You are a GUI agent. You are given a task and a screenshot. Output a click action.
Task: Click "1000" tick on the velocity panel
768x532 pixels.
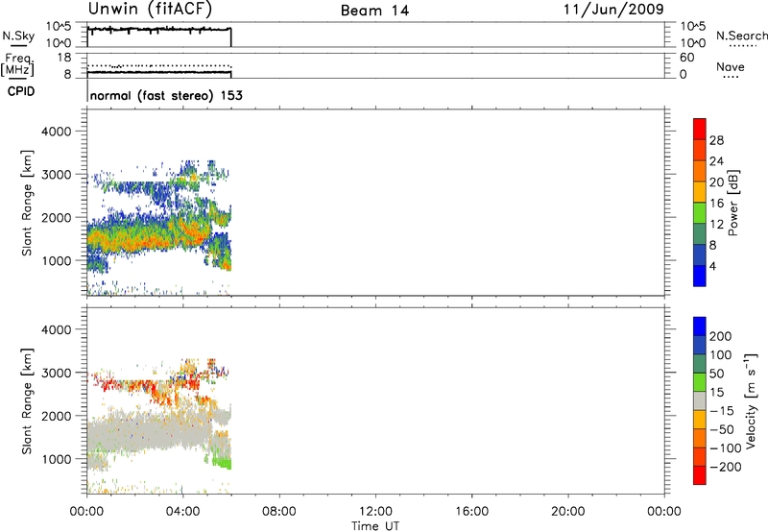57,459
